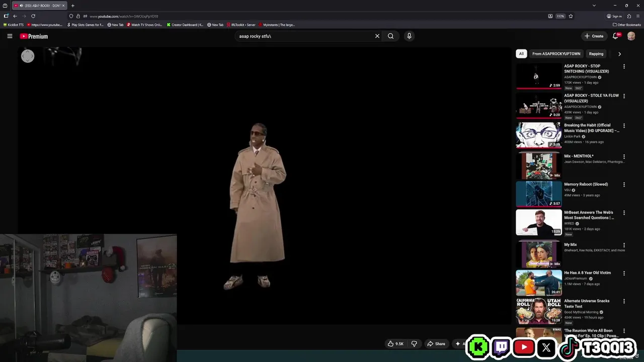
Task: Share the current video
Action: [x=436, y=344]
